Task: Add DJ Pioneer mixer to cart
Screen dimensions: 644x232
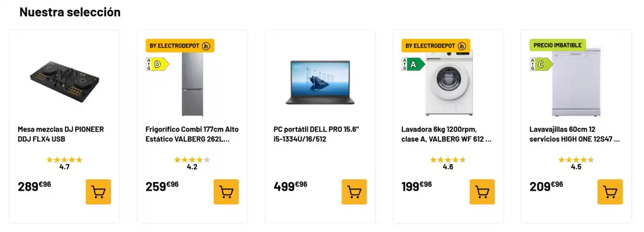Action: point(98,192)
